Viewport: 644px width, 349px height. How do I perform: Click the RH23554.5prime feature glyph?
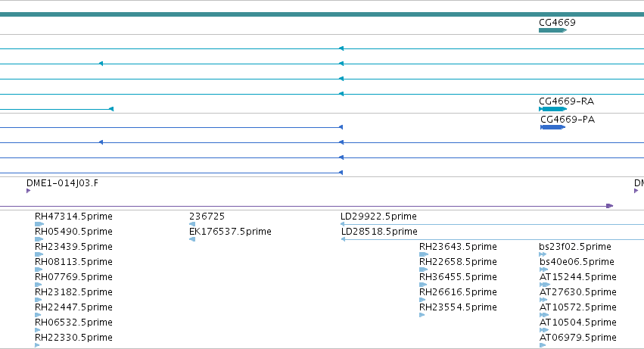[422, 315]
